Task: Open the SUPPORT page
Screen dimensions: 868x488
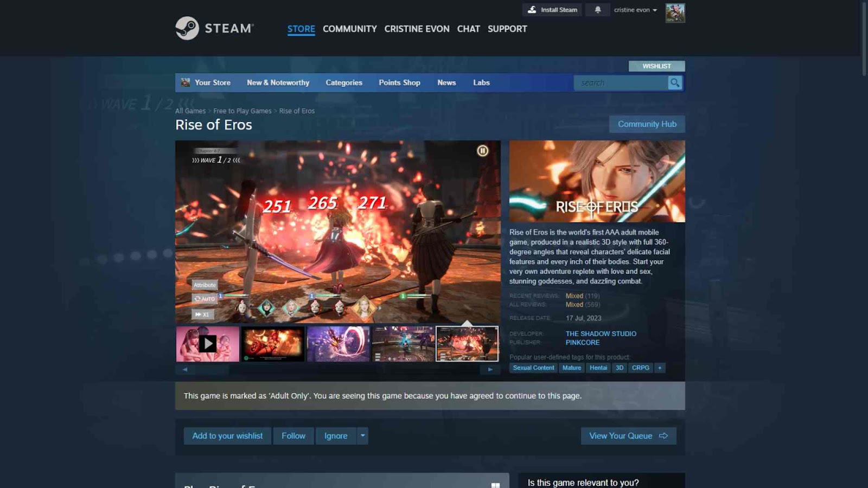Action: click(507, 29)
